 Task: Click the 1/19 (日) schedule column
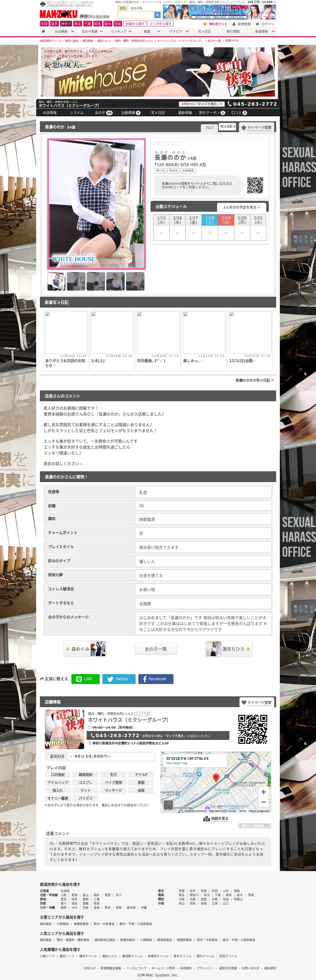point(226,227)
